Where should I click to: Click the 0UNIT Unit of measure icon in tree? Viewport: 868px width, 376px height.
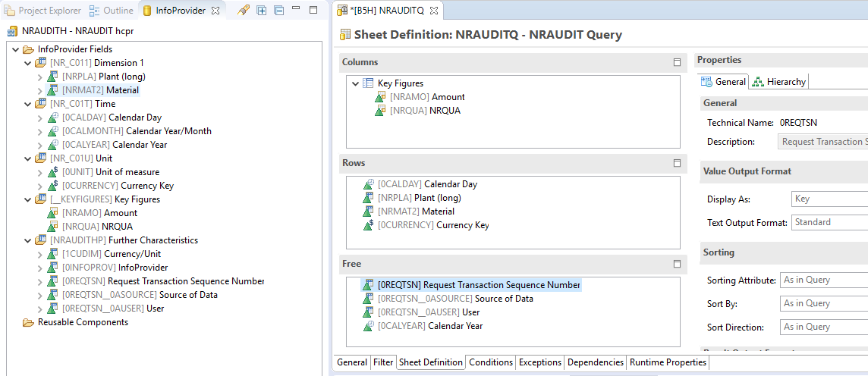point(53,172)
